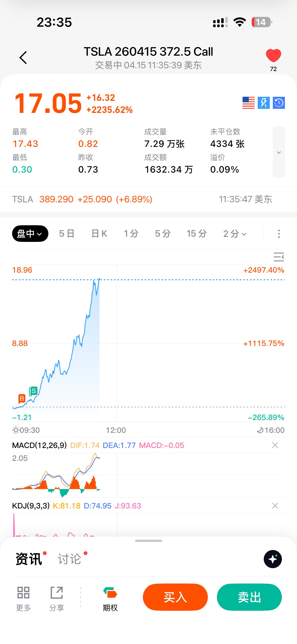297x644 pixels.
Task: Open the three-dot chart options menu
Action: [279, 234]
